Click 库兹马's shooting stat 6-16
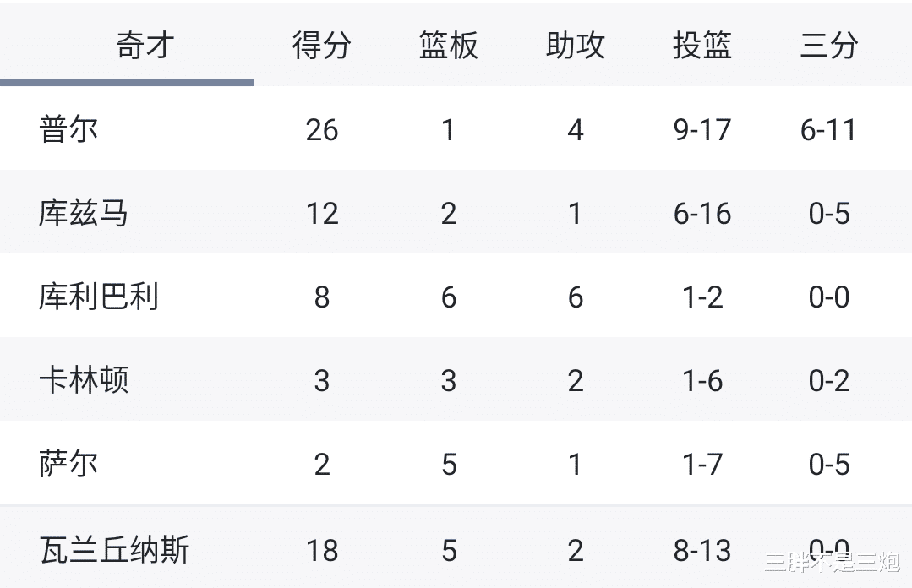The height and width of the screenshot is (588, 912). coord(702,214)
